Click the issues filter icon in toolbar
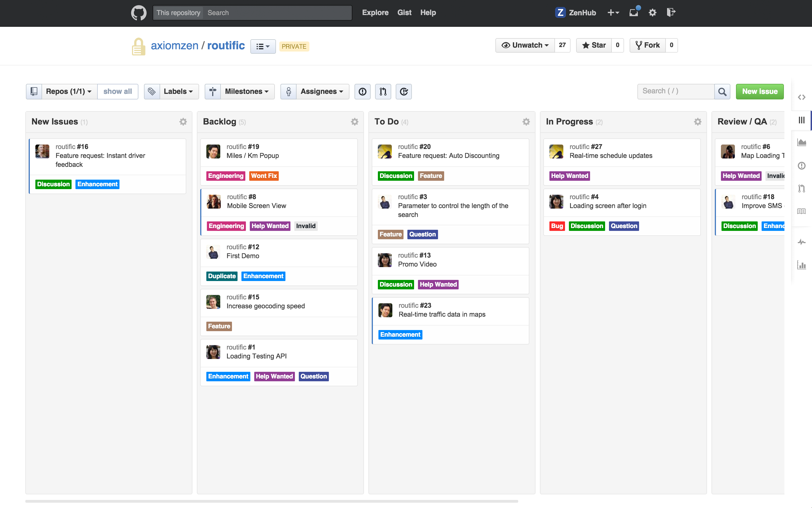The width and height of the screenshot is (812, 508). pos(362,91)
